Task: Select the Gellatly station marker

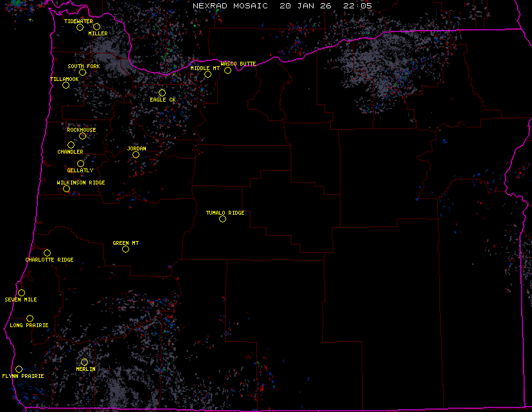Action: coord(80,163)
